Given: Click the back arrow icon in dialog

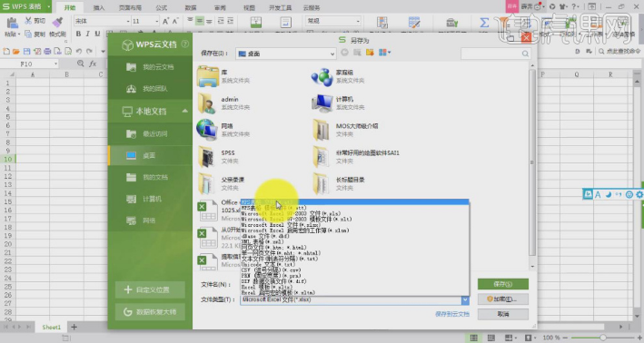Looking at the screenshot, I should pyautogui.click(x=344, y=53).
